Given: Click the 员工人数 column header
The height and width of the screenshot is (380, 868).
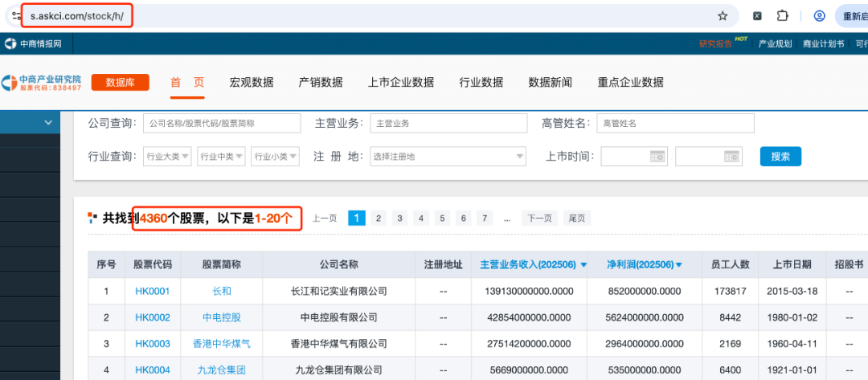Looking at the screenshot, I should [x=730, y=264].
